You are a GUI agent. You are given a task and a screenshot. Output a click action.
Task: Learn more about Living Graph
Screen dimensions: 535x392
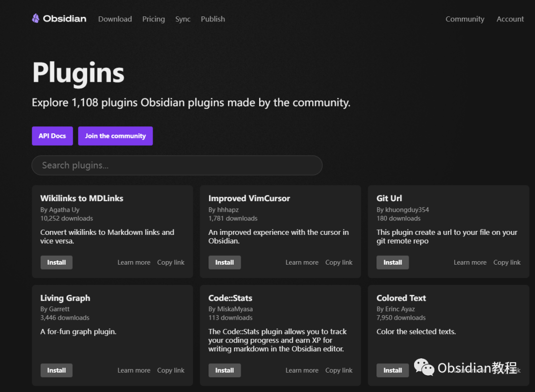(134, 371)
